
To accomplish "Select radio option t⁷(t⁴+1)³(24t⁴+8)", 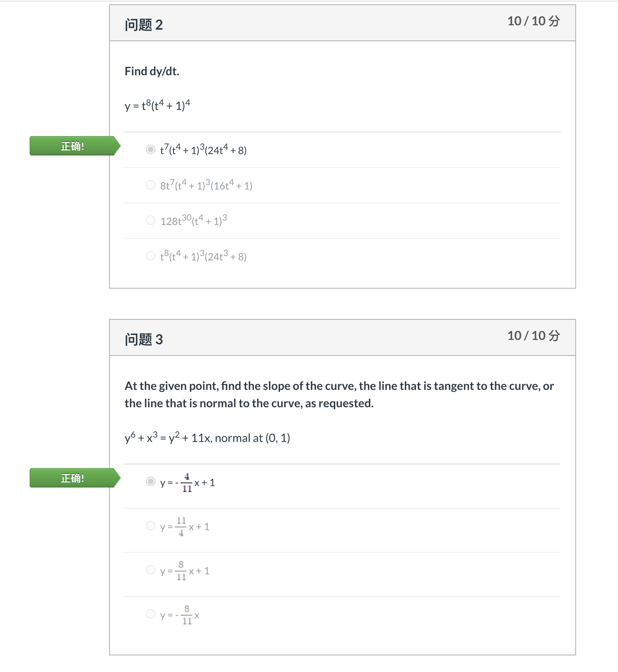I will (x=151, y=149).
